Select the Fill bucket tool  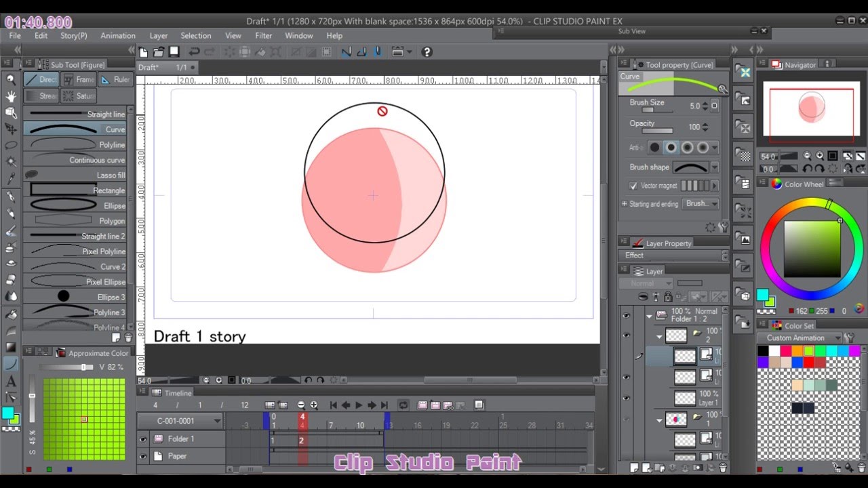[x=11, y=314]
